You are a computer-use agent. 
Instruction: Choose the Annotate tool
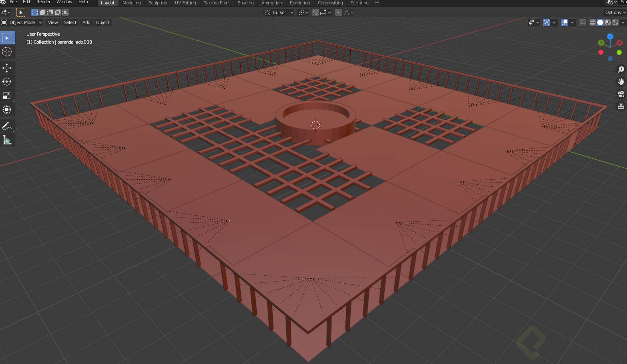[7, 126]
